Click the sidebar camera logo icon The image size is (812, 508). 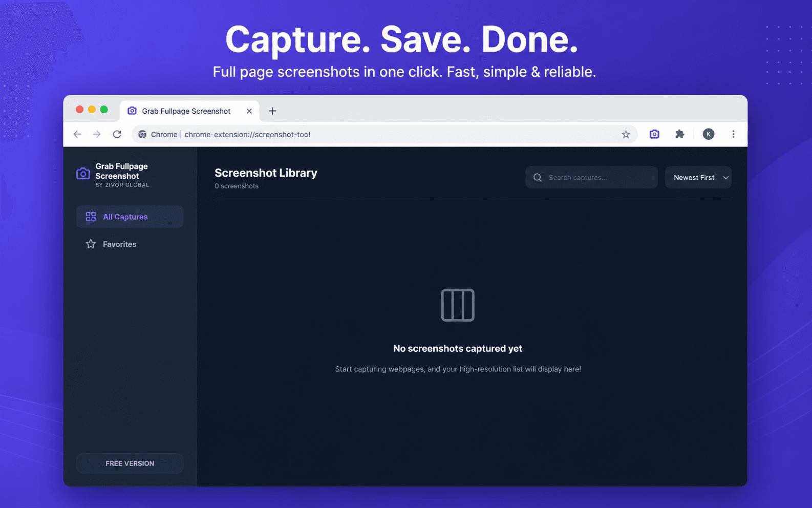click(83, 174)
